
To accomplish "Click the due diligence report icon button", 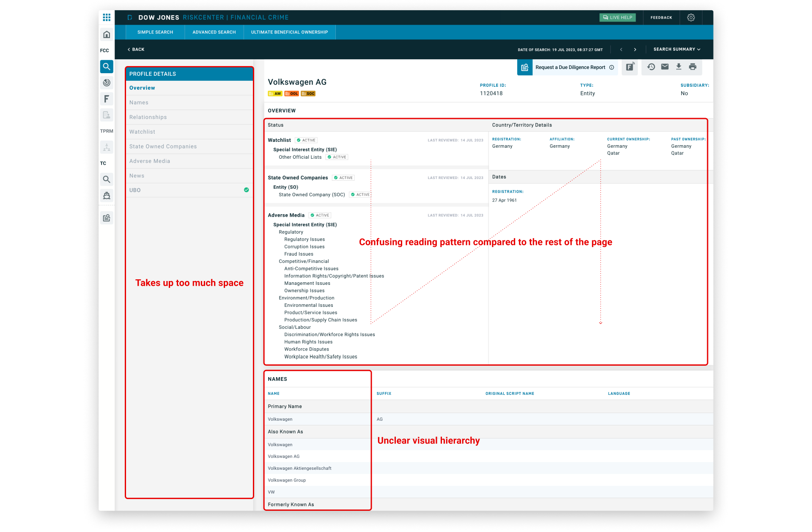I will click(525, 67).
